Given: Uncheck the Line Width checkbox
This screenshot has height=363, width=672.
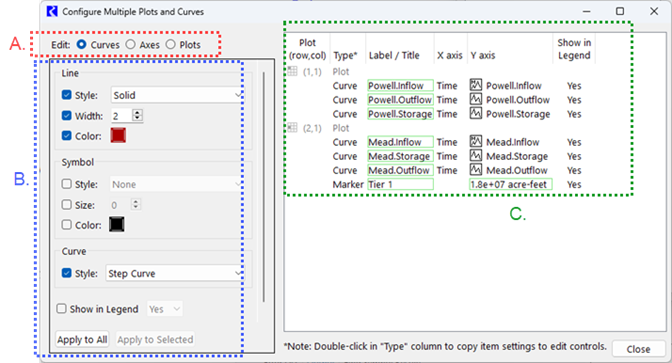Looking at the screenshot, I should tap(66, 115).
